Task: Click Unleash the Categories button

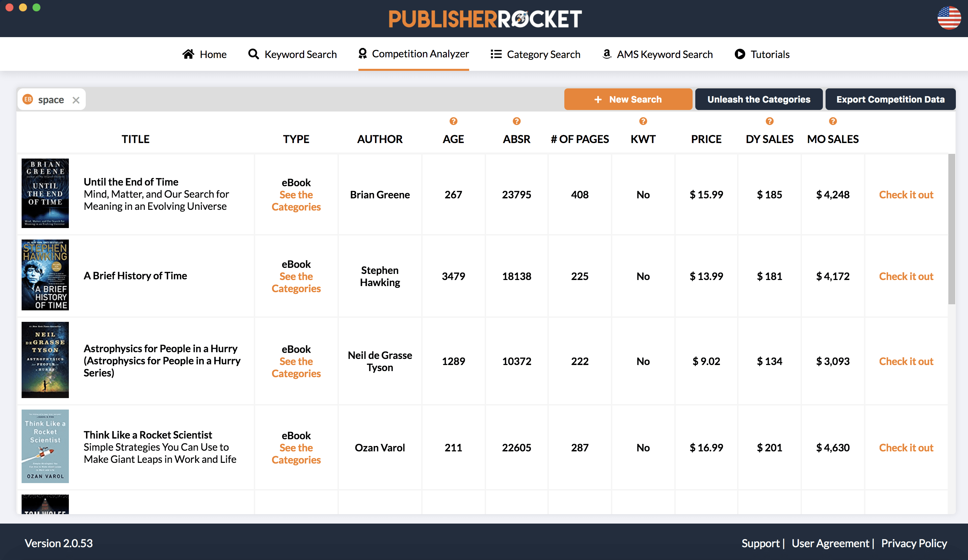Action: point(758,100)
